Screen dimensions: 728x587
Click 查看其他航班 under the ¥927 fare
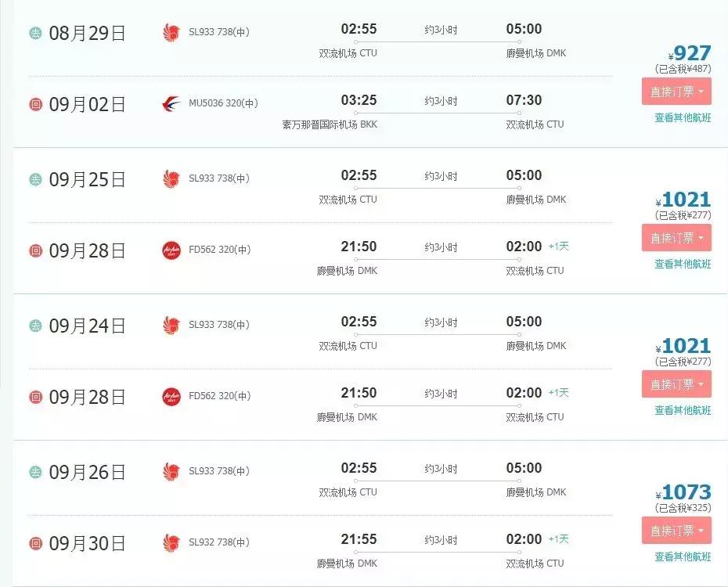pyautogui.click(x=683, y=118)
